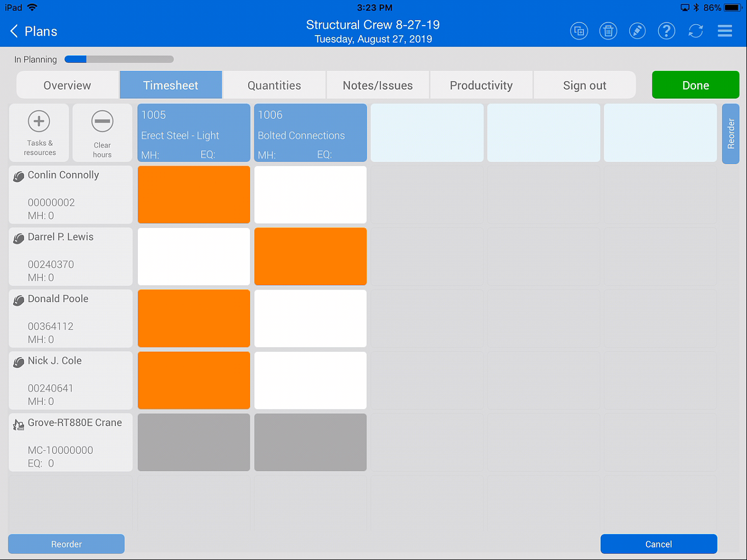Open help question mark icon
The height and width of the screenshot is (560, 747).
(x=666, y=31)
